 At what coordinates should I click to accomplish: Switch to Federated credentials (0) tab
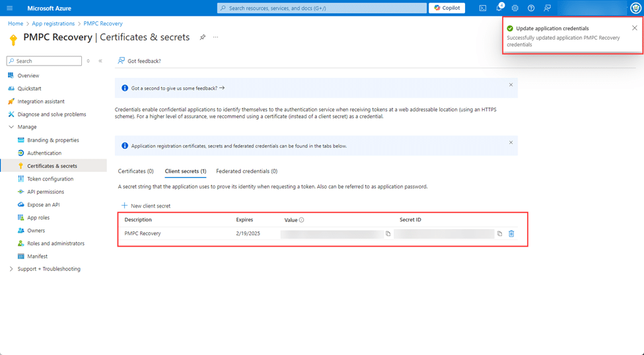point(246,171)
